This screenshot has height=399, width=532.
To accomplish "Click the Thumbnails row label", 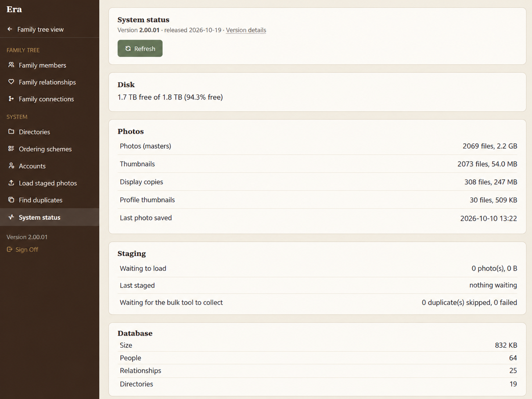I will click(x=137, y=164).
